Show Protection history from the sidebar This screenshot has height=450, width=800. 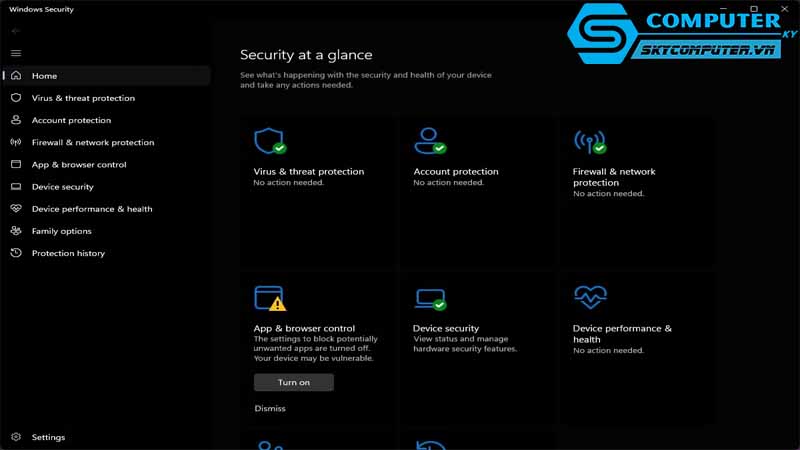click(68, 253)
